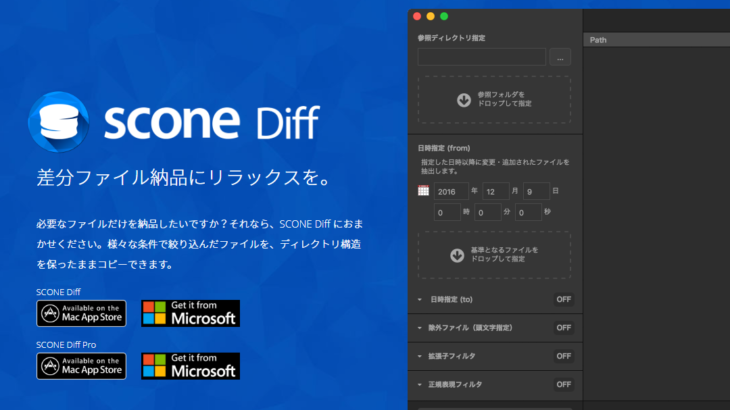The height and width of the screenshot is (410, 730).
Task: Click the year field showing 2016
Action: (x=451, y=190)
